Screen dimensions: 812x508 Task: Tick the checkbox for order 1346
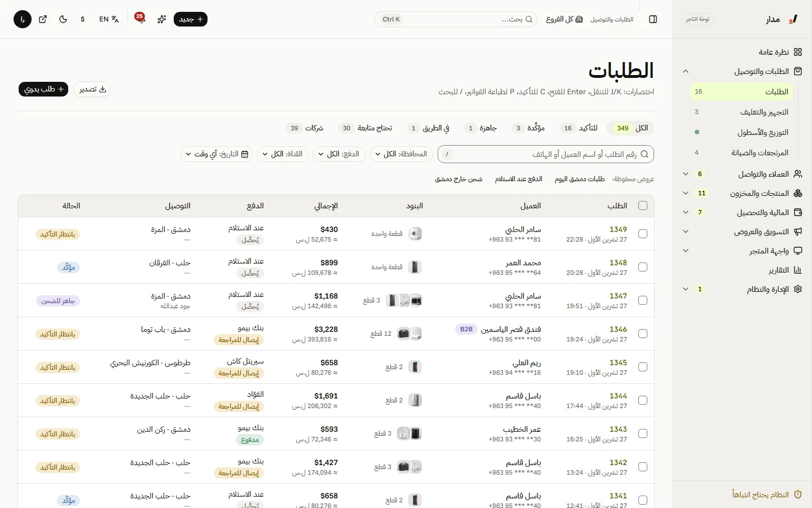point(643,334)
